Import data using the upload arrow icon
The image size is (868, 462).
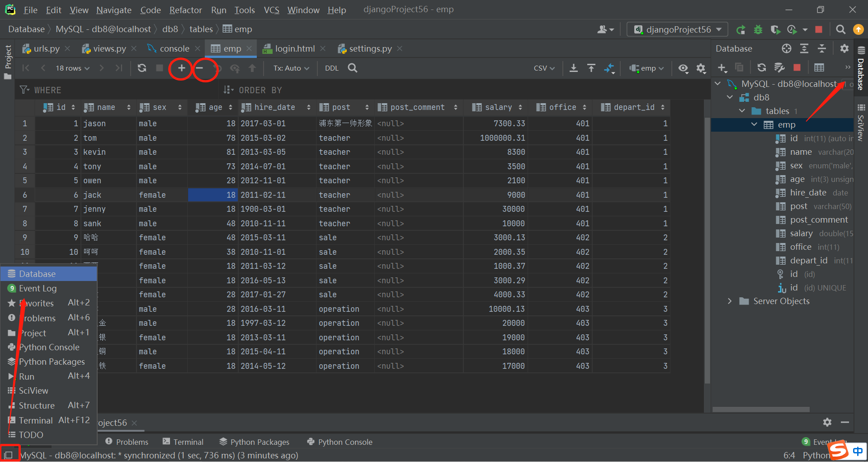point(591,68)
